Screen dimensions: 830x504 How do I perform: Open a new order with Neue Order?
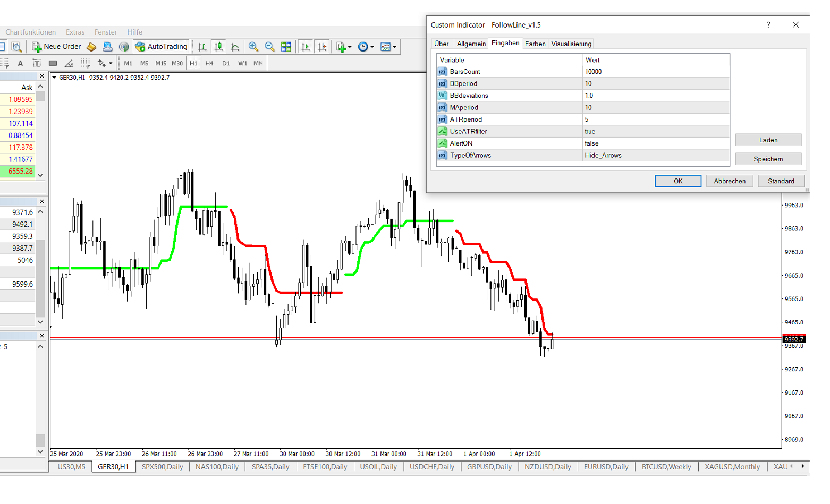click(56, 47)
